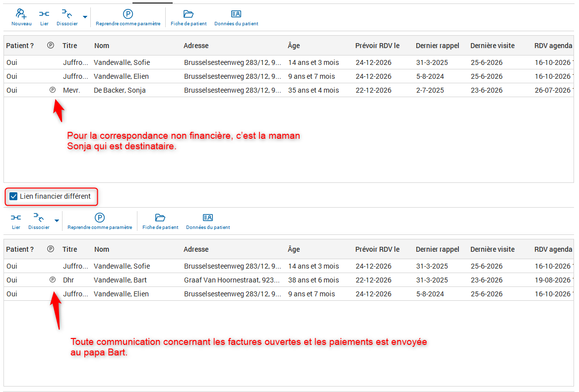Click RDV agenda cell 19-08-2026

[554, 280]
